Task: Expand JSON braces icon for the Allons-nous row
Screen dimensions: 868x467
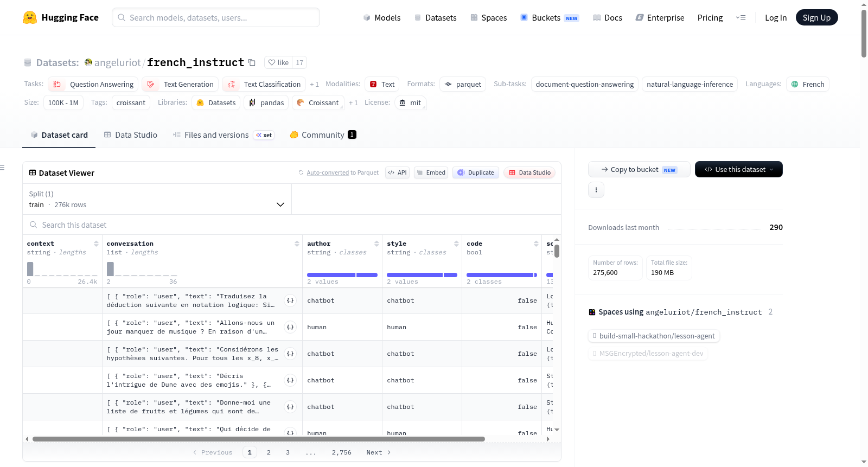Action: (x=290, y=327)
